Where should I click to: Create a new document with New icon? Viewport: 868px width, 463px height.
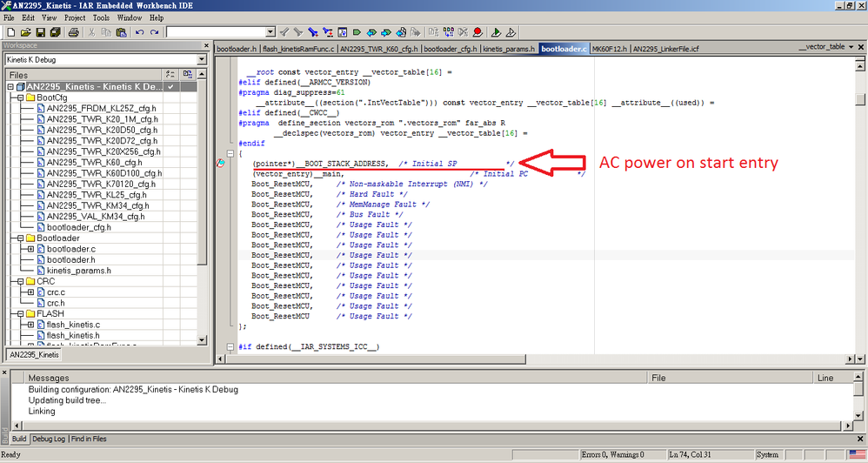point(11,33)
